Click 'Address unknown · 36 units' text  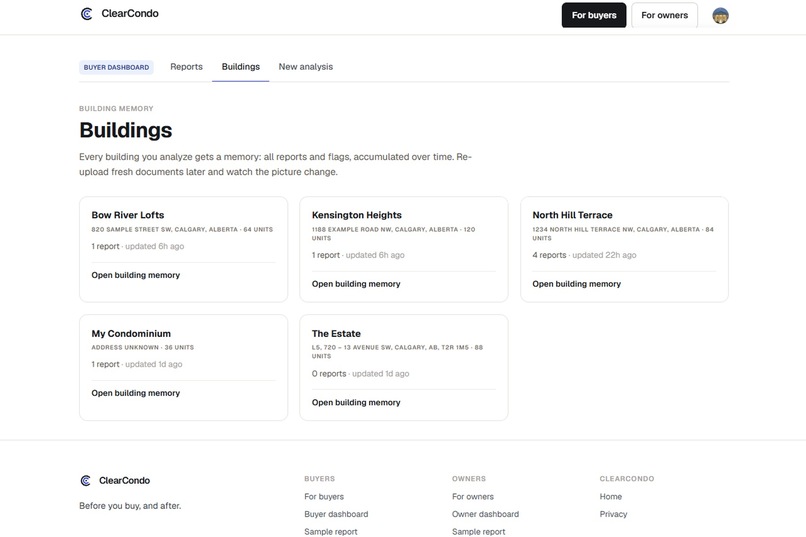click(142, 347)
